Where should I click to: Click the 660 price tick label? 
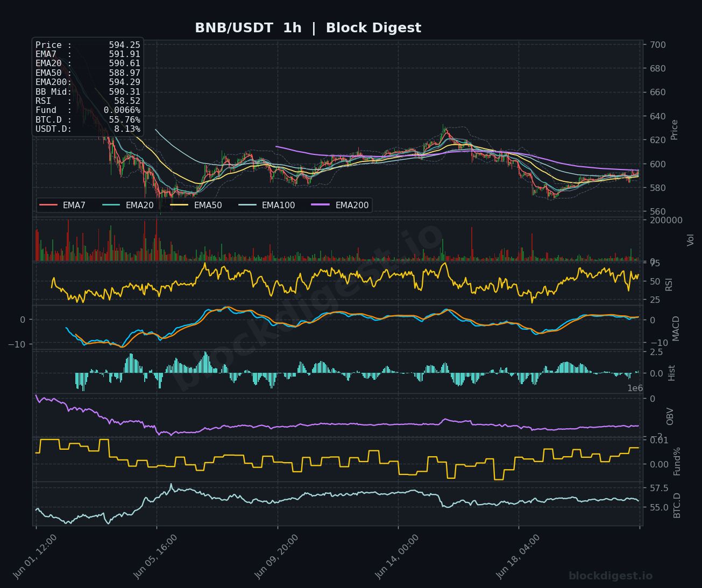[658, 93]
